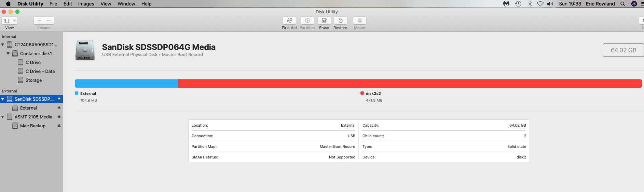Click the 64.02 GB capacity box
644x192 pixels.
pos(624,50)
